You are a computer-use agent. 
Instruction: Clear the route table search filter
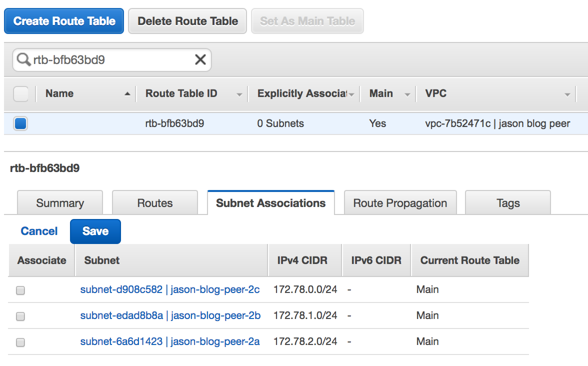coord(200,60)
